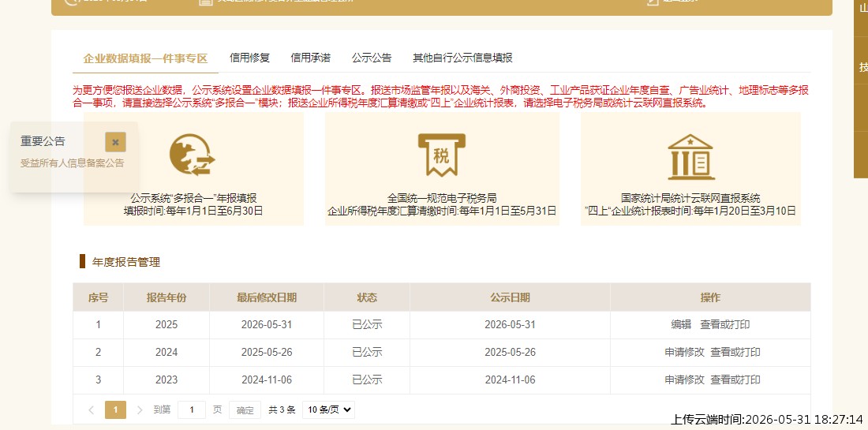This screenshot has height=430, width=868.
Task: Open the 10 条/页 page size dropdown
Action: tap(329, 410)
